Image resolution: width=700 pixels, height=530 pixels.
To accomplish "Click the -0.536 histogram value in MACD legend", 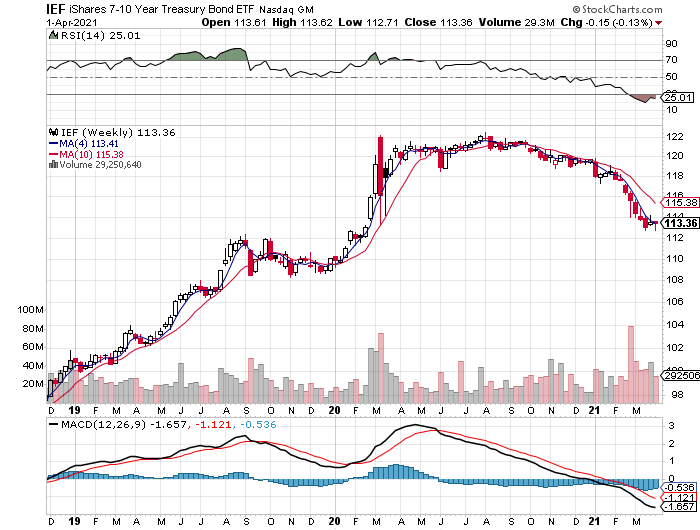I will (258, 424).
